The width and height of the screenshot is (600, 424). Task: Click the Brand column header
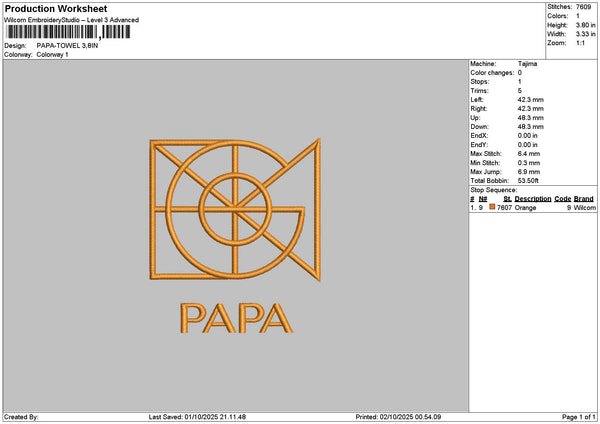(584, 199)
